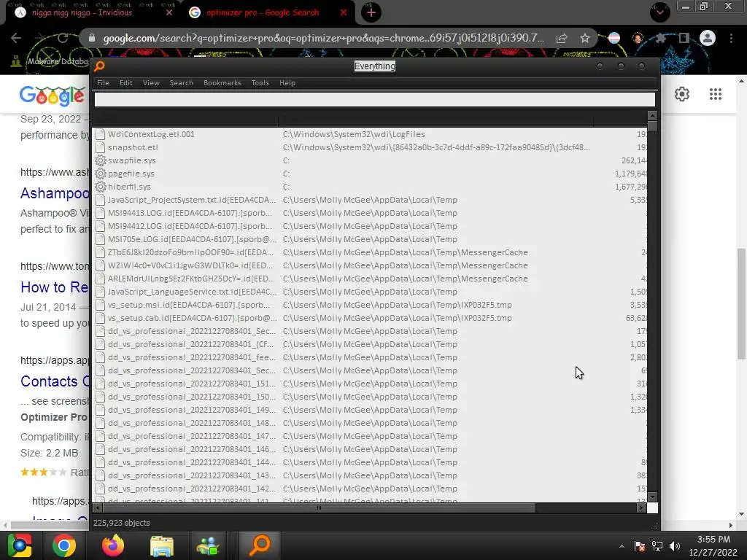The image size is (747, 560).
Task: Open Google search settings gear
Action: tap(682, 94)
